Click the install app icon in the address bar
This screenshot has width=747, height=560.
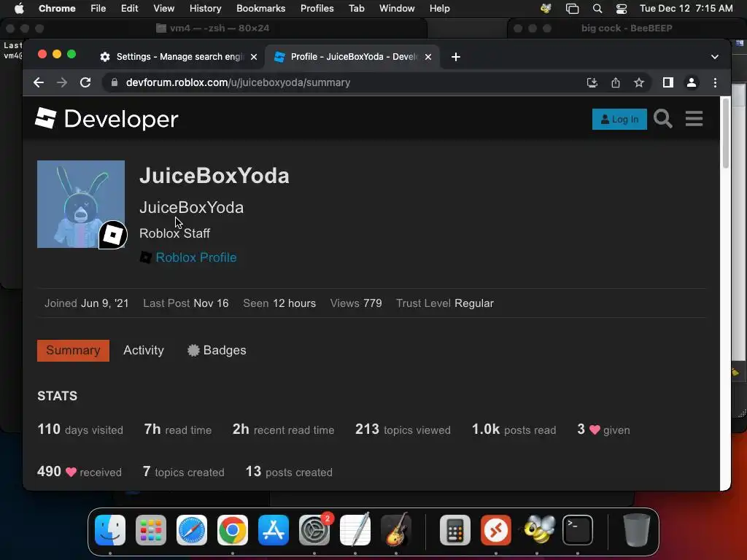pos(592,82)
